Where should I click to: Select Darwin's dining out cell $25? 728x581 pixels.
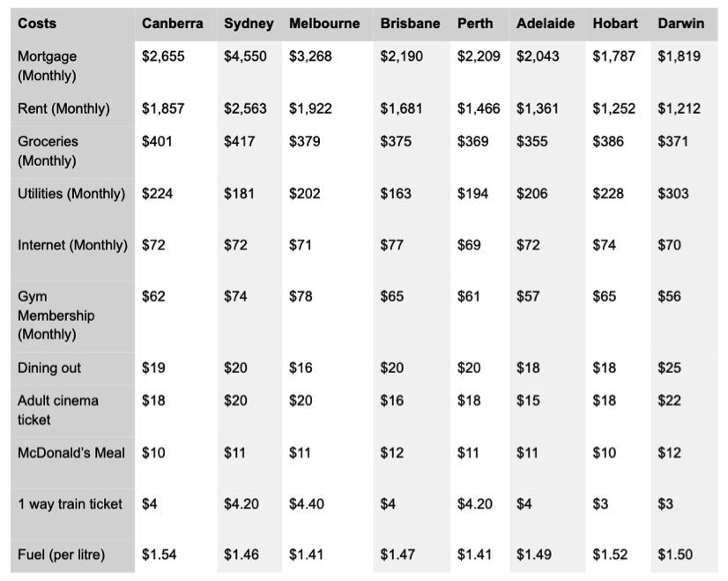point(669,368)
